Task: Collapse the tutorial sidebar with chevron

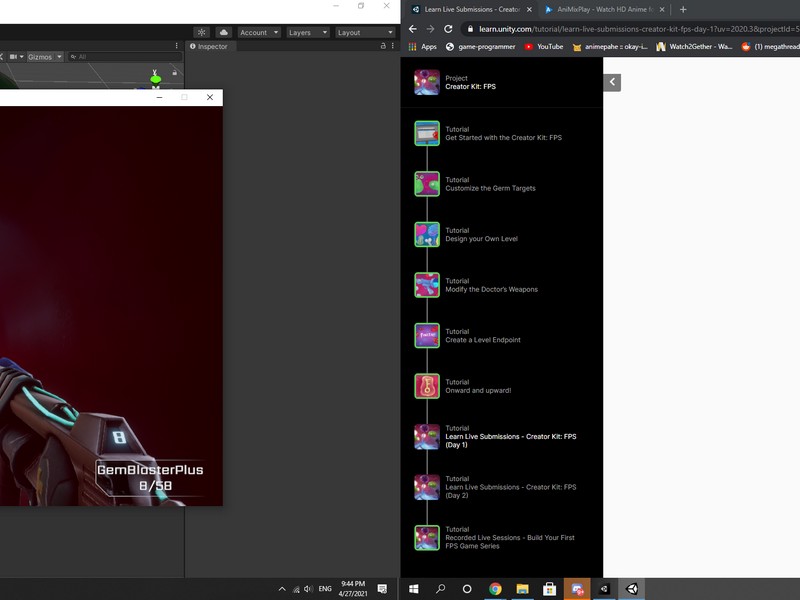Action: pyautogui.click(x=612, y=82)
